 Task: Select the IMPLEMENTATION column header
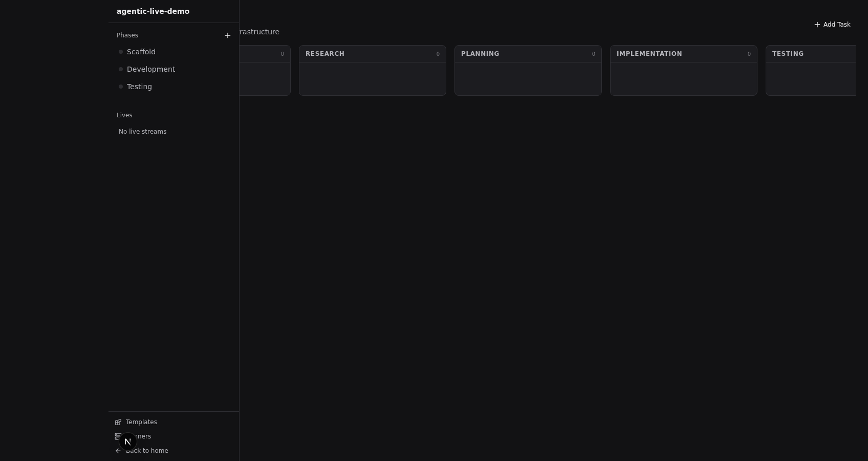[649, 54]
